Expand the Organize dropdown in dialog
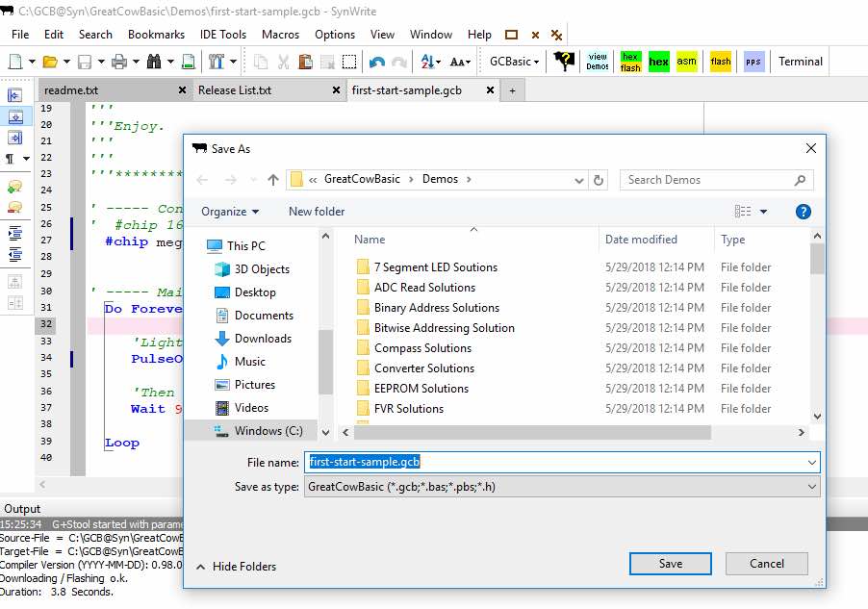This screenshot has height=609, width=868. (x=230, y=212)
